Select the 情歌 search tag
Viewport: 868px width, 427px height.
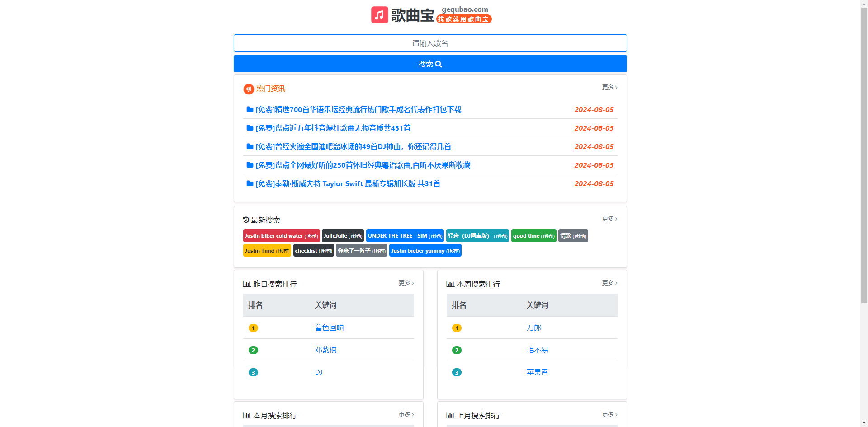(x=573, y=236)
